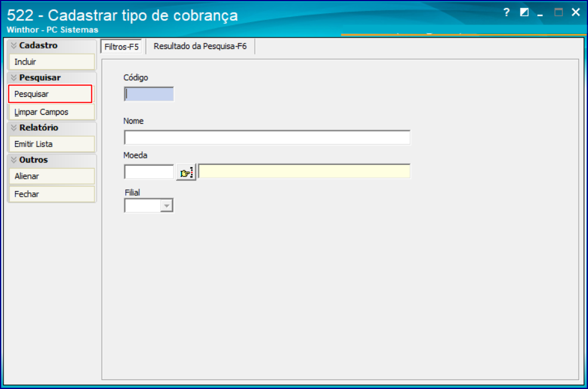
Task: Switch to the Filtros-F5 tab
Action: click(x=121, y=47)
